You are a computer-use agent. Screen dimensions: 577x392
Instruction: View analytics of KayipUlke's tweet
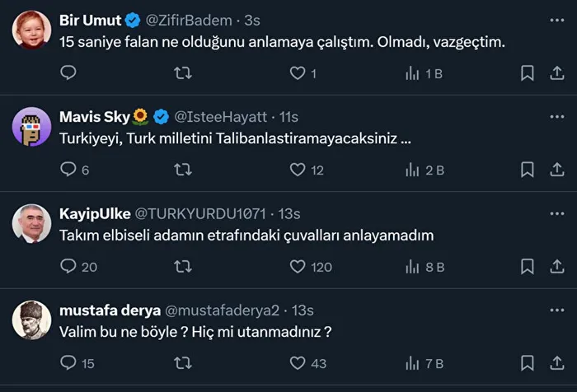414,266
